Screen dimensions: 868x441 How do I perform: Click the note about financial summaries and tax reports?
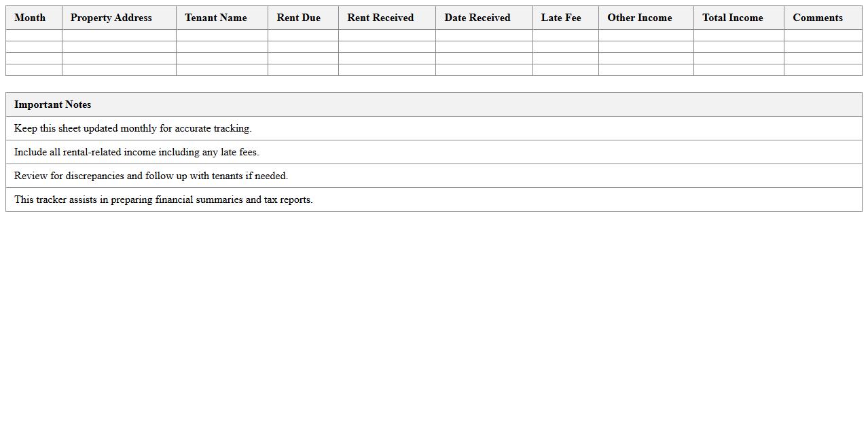tap(164, 199)
